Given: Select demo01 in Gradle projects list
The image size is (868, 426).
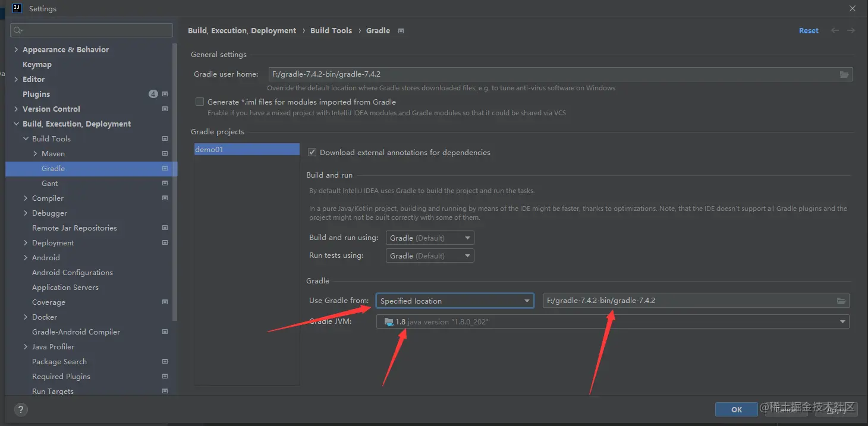Looking at the screenshot, I should pos(247,150).
